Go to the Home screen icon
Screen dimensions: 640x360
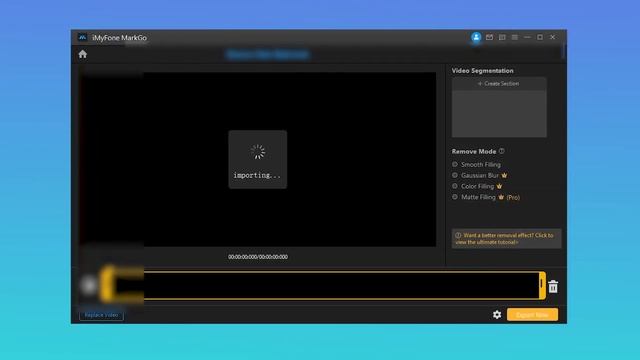83,54
